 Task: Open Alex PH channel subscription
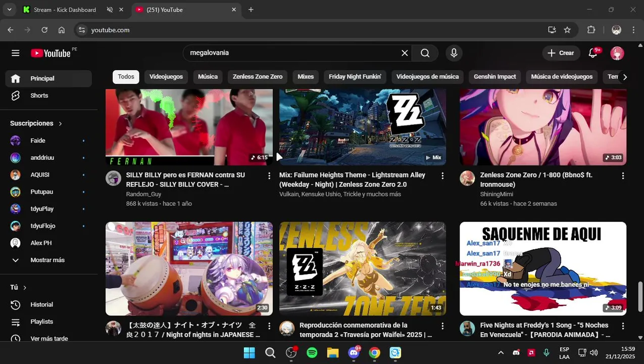49,243
